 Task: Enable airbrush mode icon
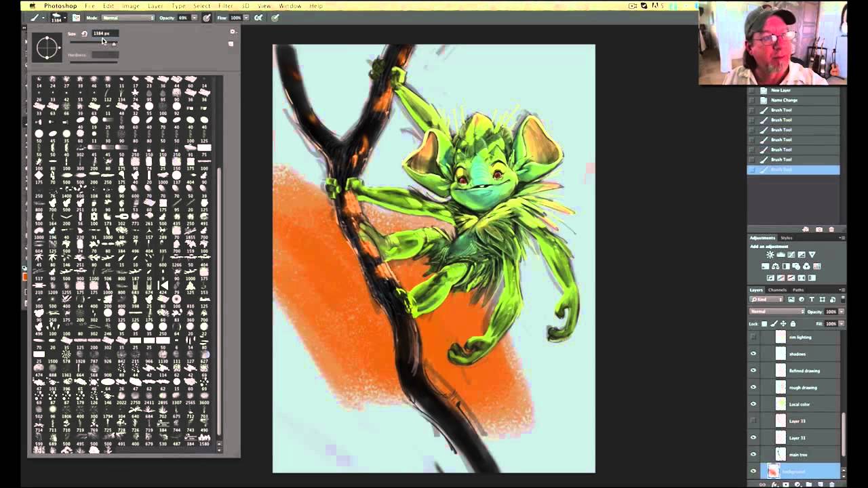(258, 18)
